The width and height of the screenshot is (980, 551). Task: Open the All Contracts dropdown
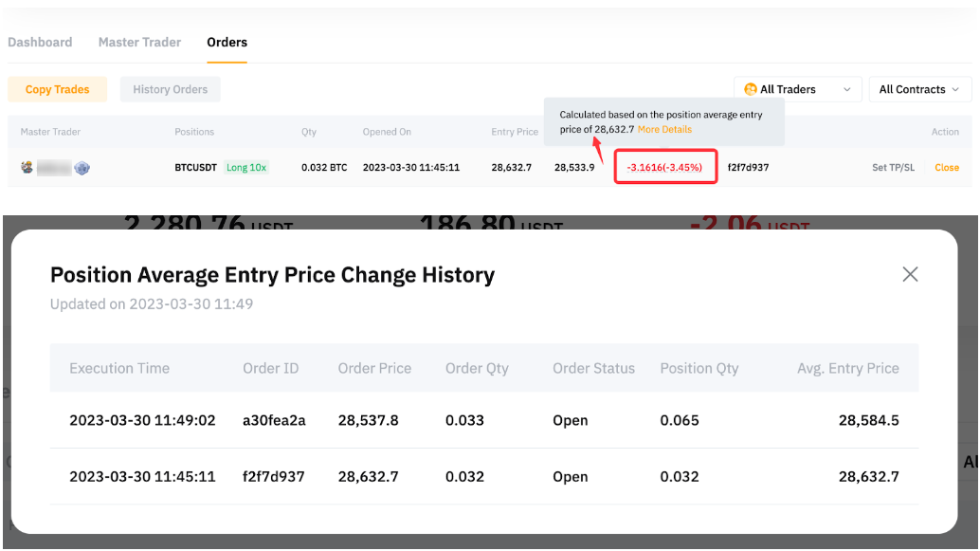point(918,89)
